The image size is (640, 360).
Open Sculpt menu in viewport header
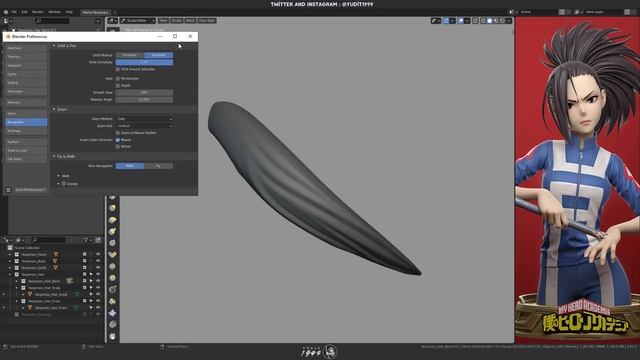tap(176, 20)
